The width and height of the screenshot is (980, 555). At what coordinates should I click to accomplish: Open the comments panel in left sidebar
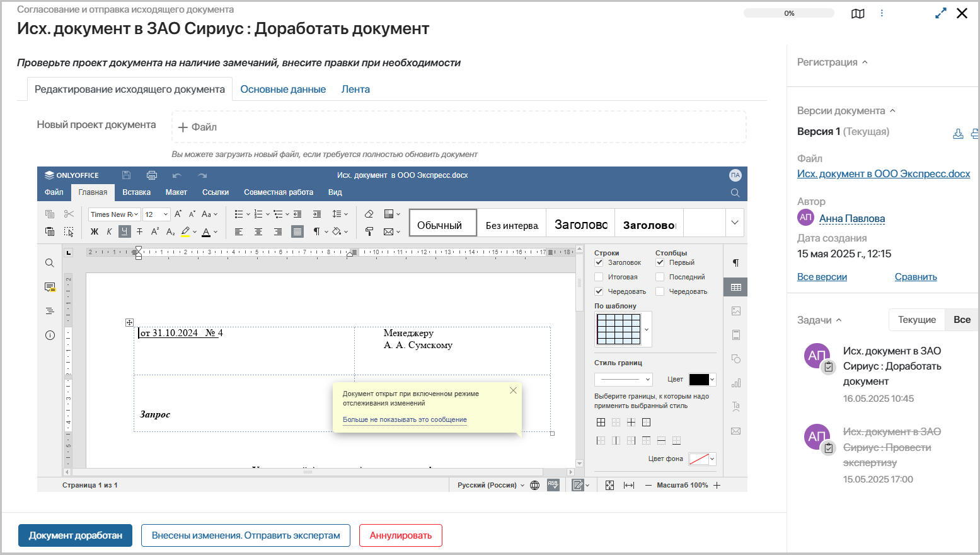[50, 287]
